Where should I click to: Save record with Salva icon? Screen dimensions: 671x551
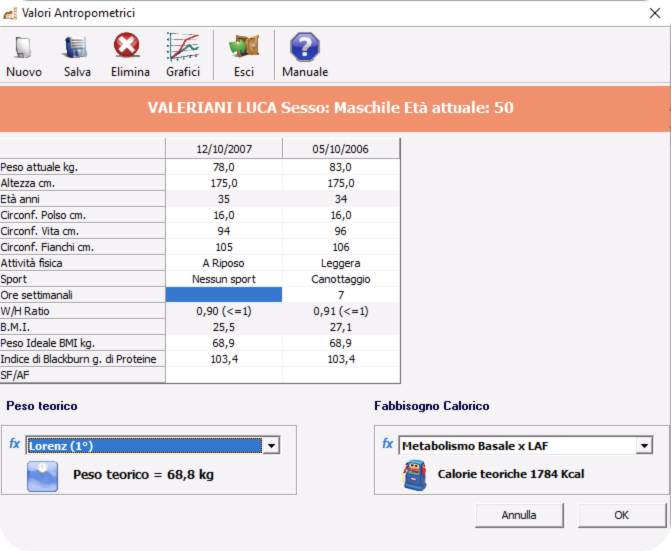click(x=77, y=47)
